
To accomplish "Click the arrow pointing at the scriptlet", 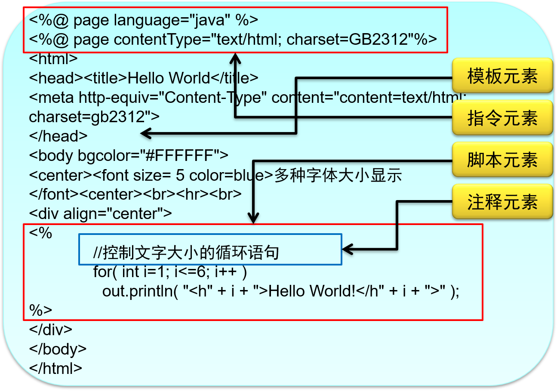I will (x=253, y=194).
